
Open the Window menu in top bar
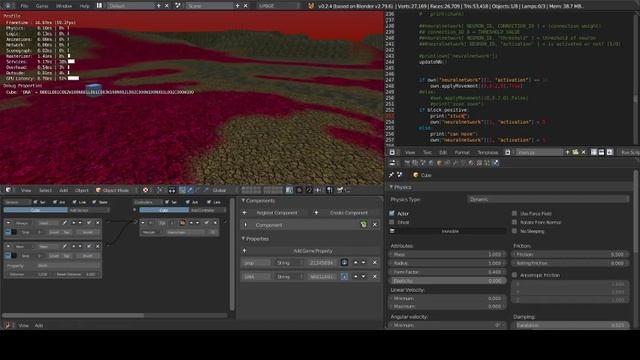click(x=64, y=6)
